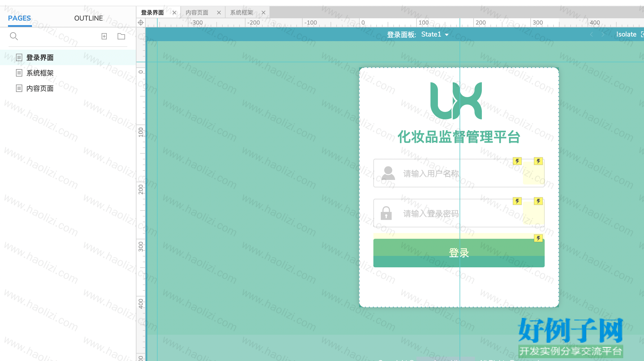Activate the 登录界面 document tab
This screenshot has width=644, height=361.
click(153, 13)
